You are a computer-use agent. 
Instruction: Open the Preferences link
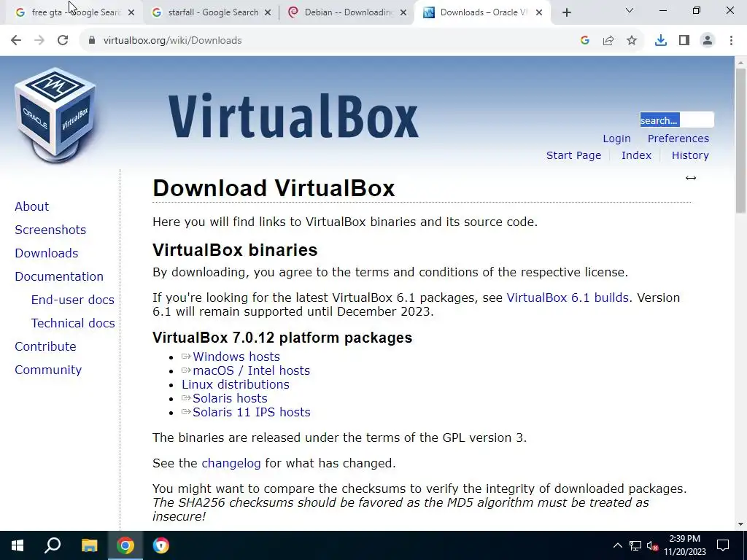click(x=678, y=139)
